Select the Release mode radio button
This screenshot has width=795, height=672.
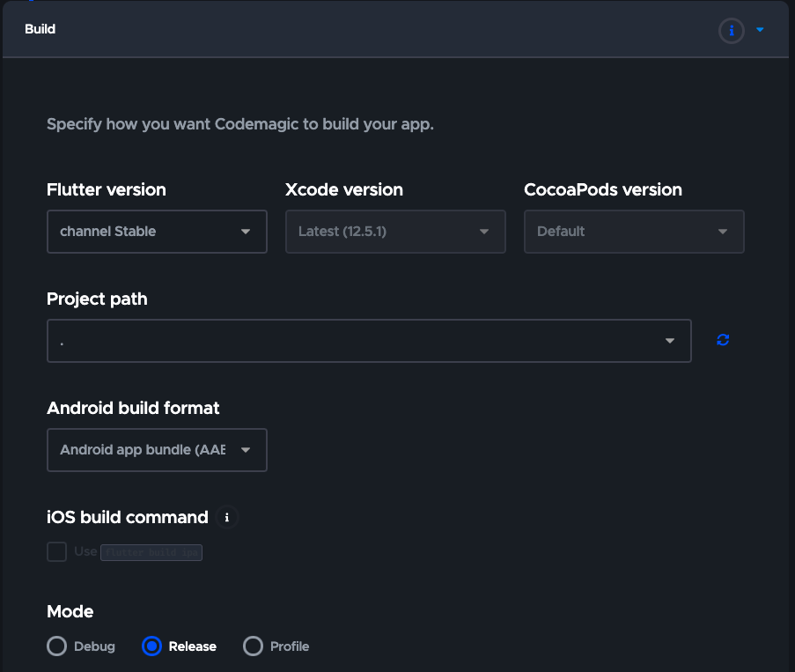pos(152,646)
